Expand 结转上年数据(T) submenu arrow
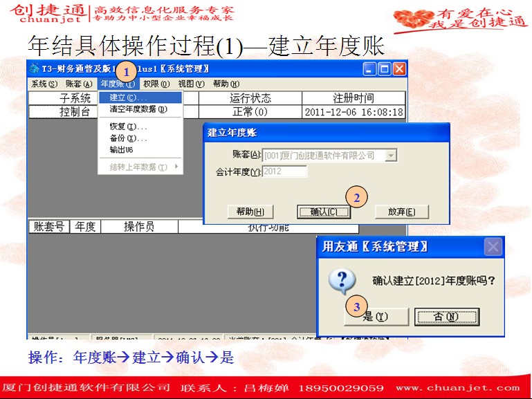Viewport: 532px width, 399px height. pos(176,167)
